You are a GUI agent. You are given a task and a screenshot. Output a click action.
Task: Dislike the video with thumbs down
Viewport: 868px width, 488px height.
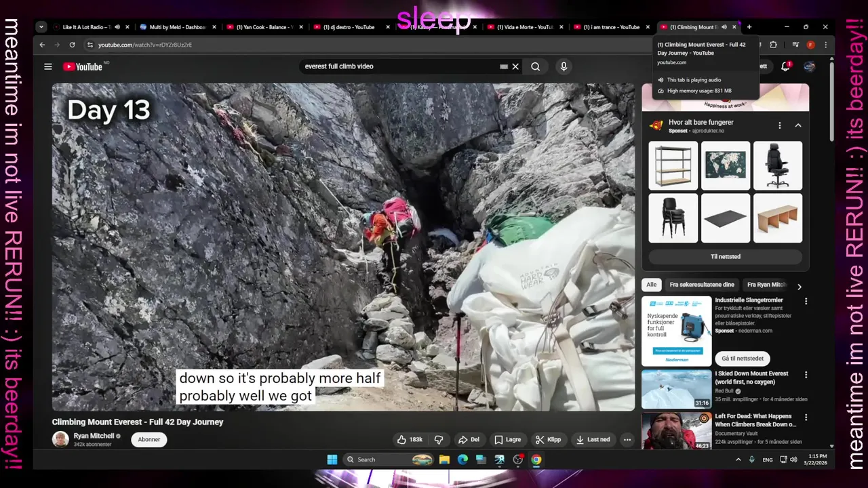pyautogui.click(x=439, y=439)
